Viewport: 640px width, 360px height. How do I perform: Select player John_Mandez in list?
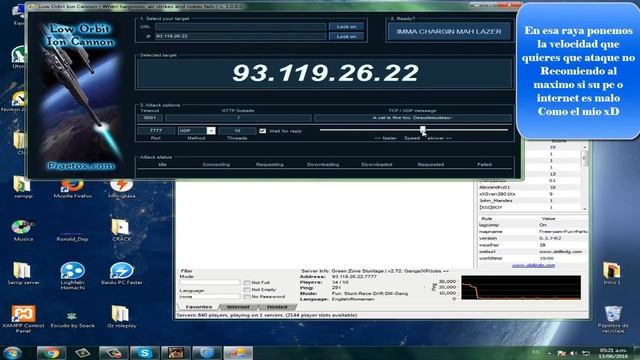pos(530,201)
